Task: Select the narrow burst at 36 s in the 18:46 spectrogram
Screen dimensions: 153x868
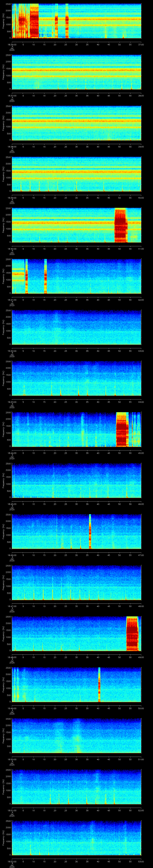Action: coord(90,531)
